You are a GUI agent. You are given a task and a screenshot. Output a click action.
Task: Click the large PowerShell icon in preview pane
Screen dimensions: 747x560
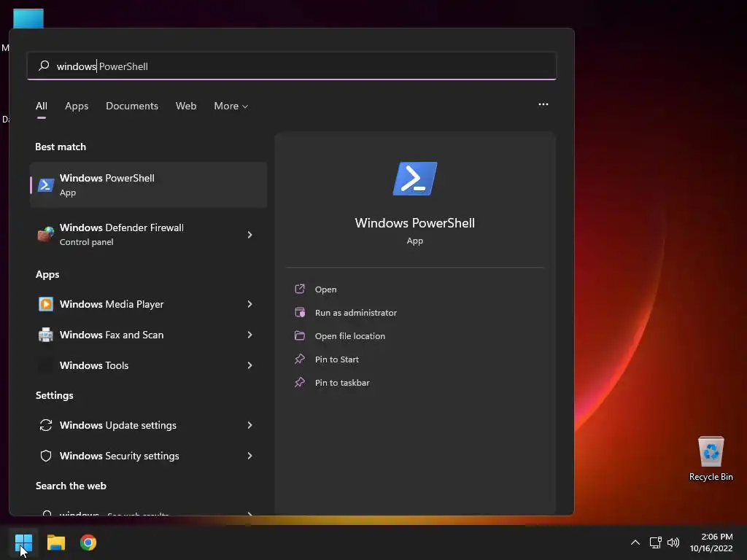pos(415,179)
